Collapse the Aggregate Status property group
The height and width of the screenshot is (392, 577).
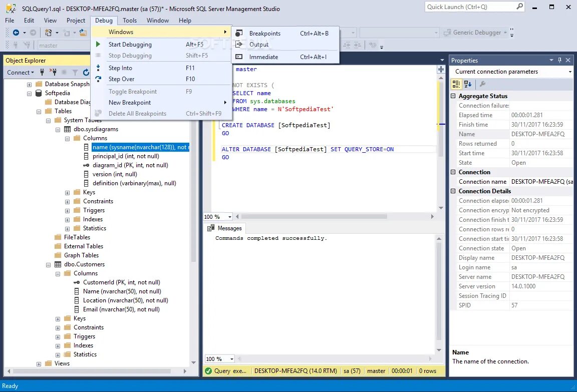click(453, 96)
